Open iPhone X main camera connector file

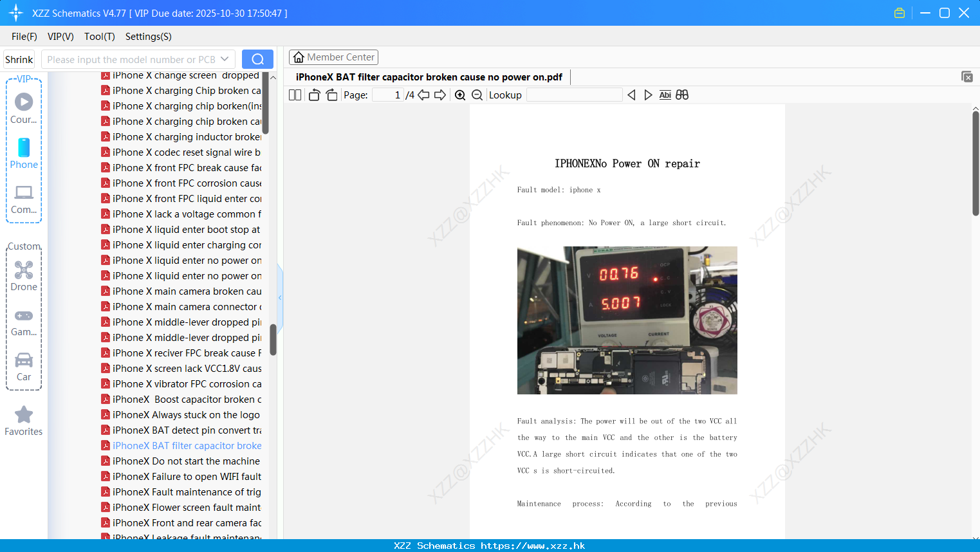click(x=181, y=307)
